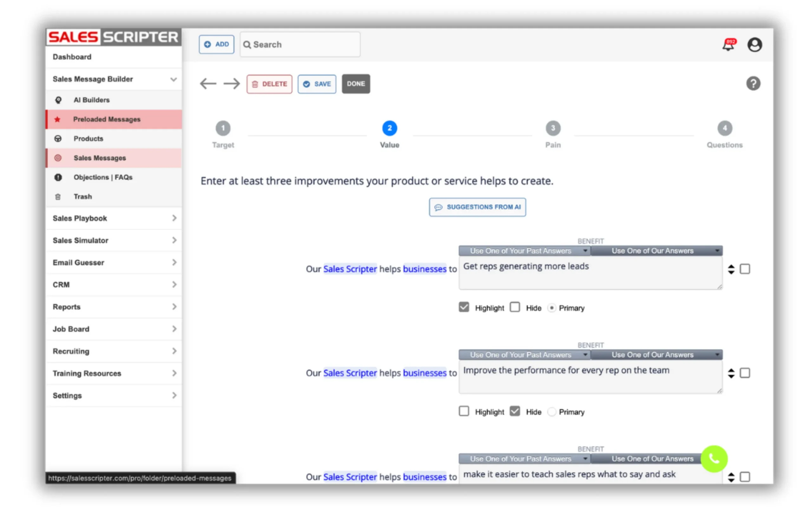Viewport: 812px width, 507px height.
Task: Open the user profile avatar icon
Action: 754,44
